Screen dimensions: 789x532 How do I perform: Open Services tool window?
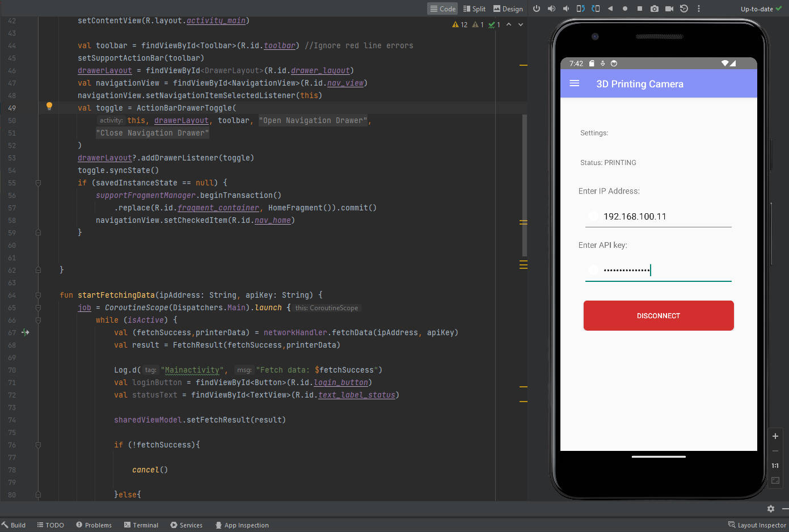[x=186, y=525]
